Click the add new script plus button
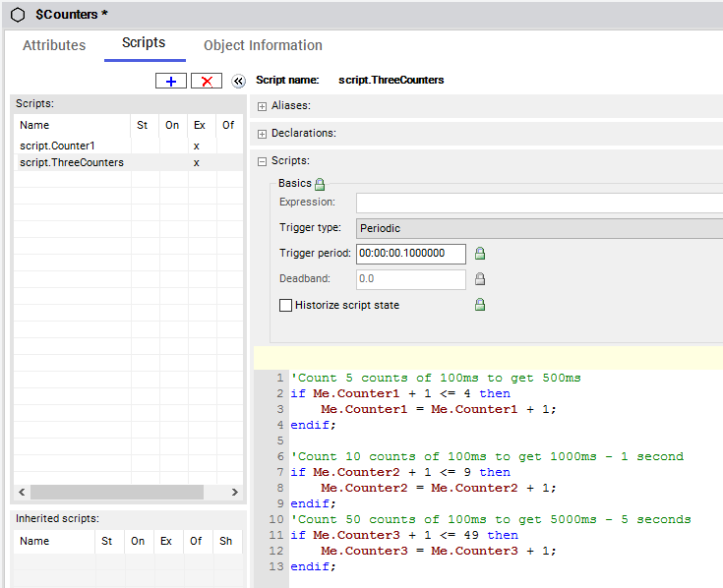The width and height of the screenshot is (723, 588). pos(170,81)
